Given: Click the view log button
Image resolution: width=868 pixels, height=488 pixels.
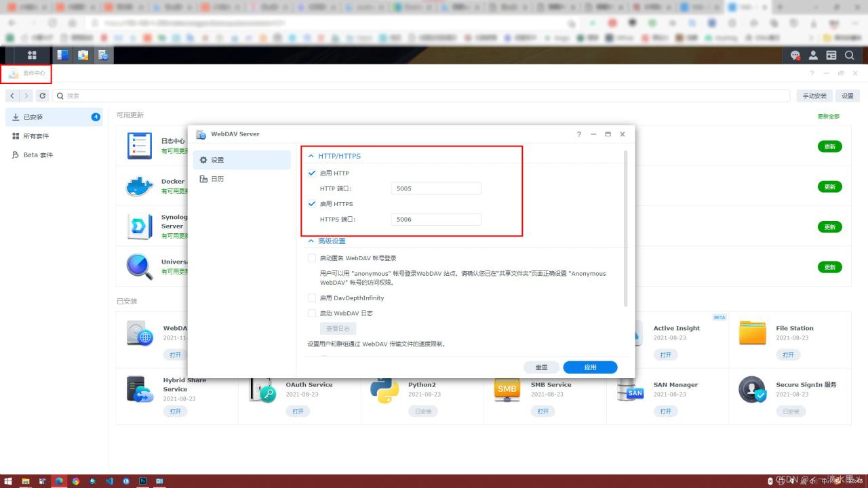Looking at the screenshot, I should [x=338, y=328].
